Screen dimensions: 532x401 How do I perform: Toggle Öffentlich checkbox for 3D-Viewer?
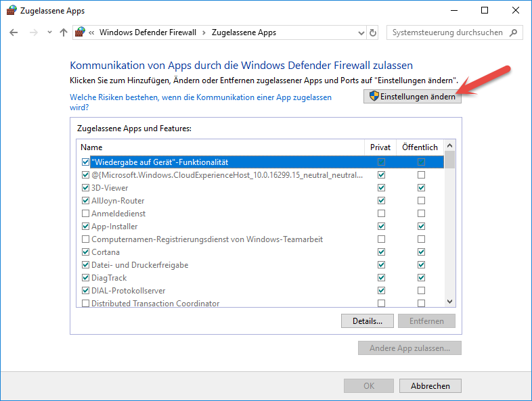(x=422, y=188)
